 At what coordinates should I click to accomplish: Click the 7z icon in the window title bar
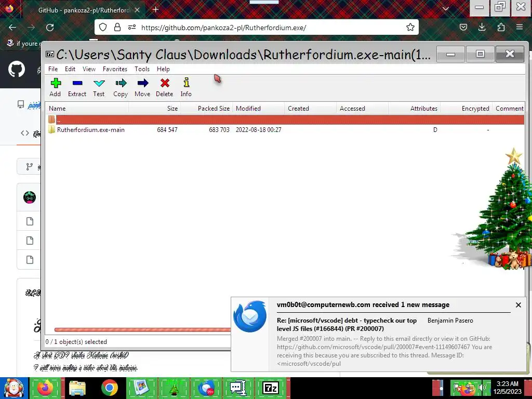tap(50, 54)
